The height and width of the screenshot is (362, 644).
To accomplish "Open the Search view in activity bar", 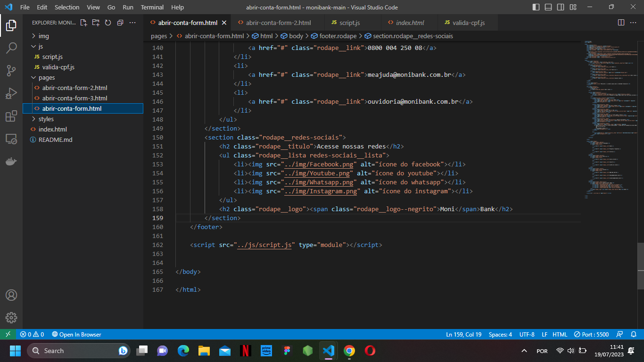I will 11,48.
